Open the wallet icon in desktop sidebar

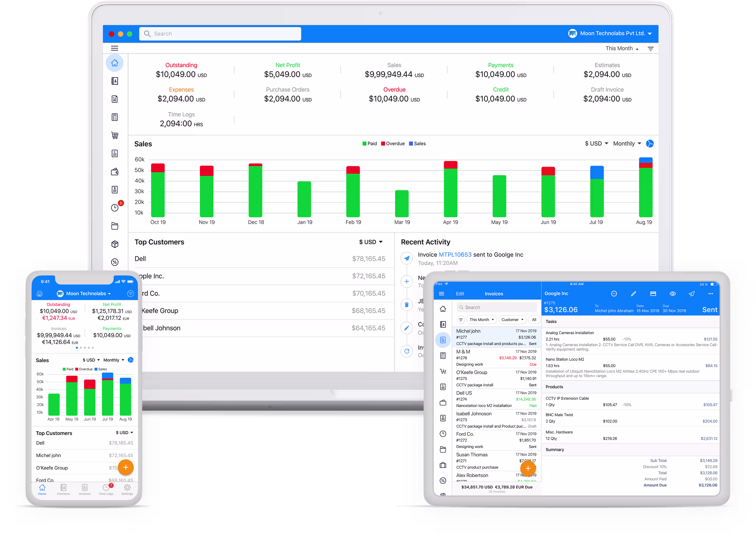(115, 171)
